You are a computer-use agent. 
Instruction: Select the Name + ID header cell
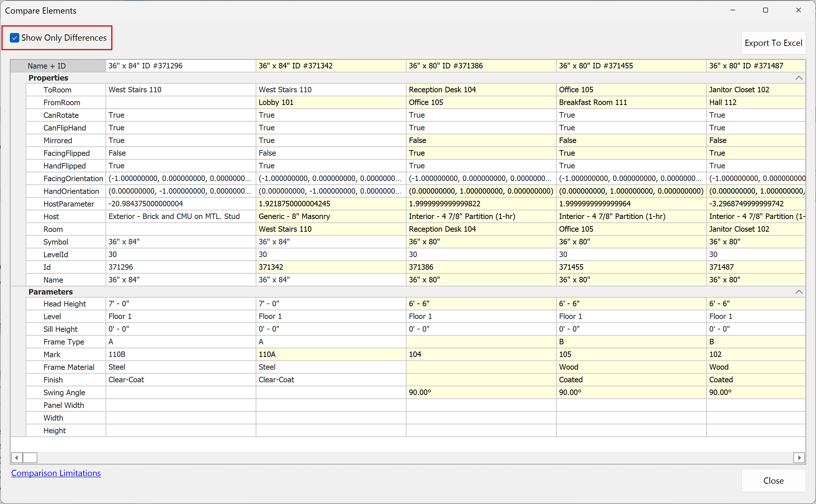(58, 66)
